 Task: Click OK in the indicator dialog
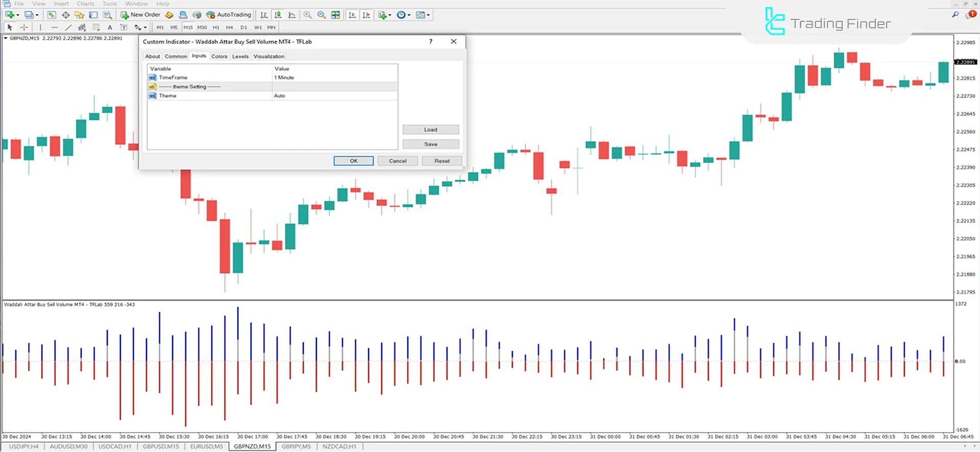coord(354,161)
